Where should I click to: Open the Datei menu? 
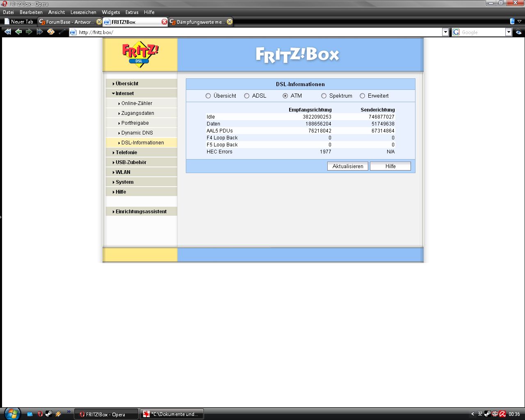8,12
